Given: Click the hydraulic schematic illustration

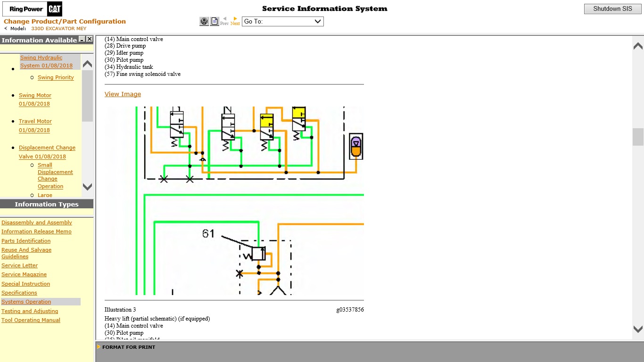Looking at the screenshot, I should [234, 200].
